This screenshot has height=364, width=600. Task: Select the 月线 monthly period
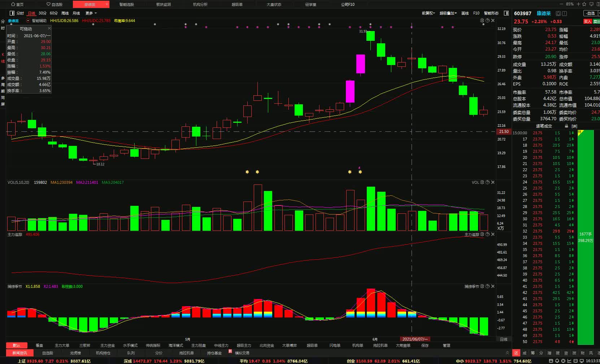pos(76,13)
